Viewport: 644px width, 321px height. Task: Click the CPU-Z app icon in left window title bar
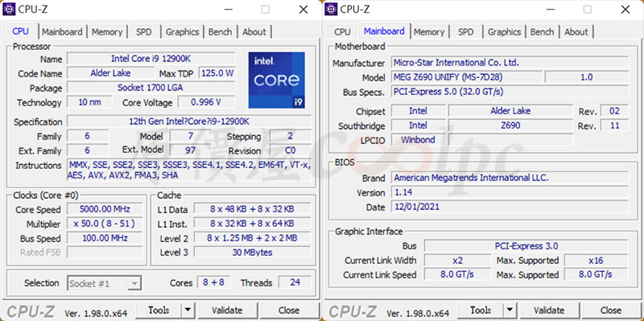pos(9,9)
